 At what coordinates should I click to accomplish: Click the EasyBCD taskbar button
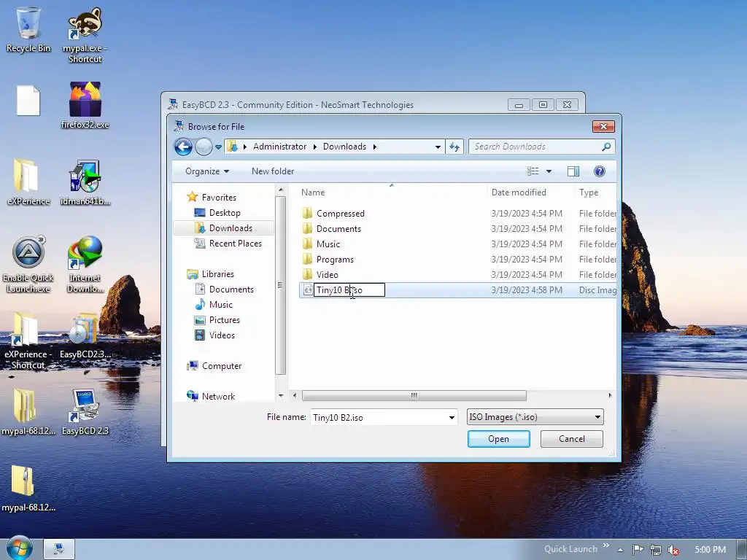point(59,549)
